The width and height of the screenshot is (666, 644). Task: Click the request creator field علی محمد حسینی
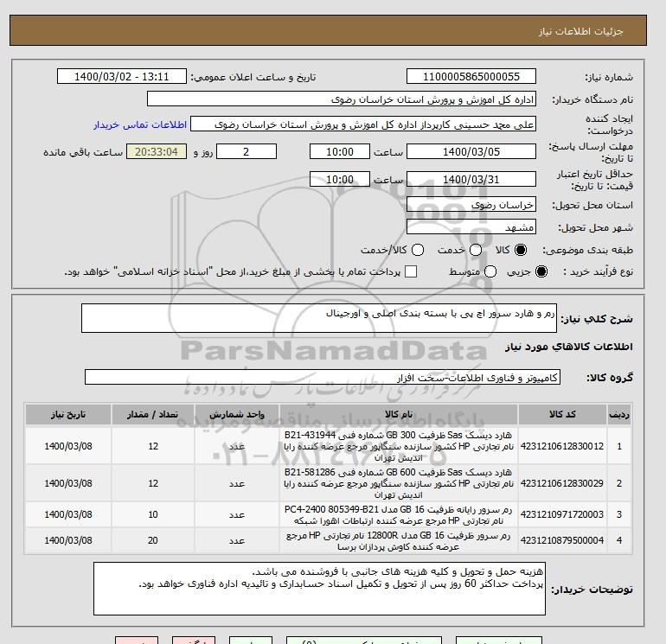click(363, 124)
